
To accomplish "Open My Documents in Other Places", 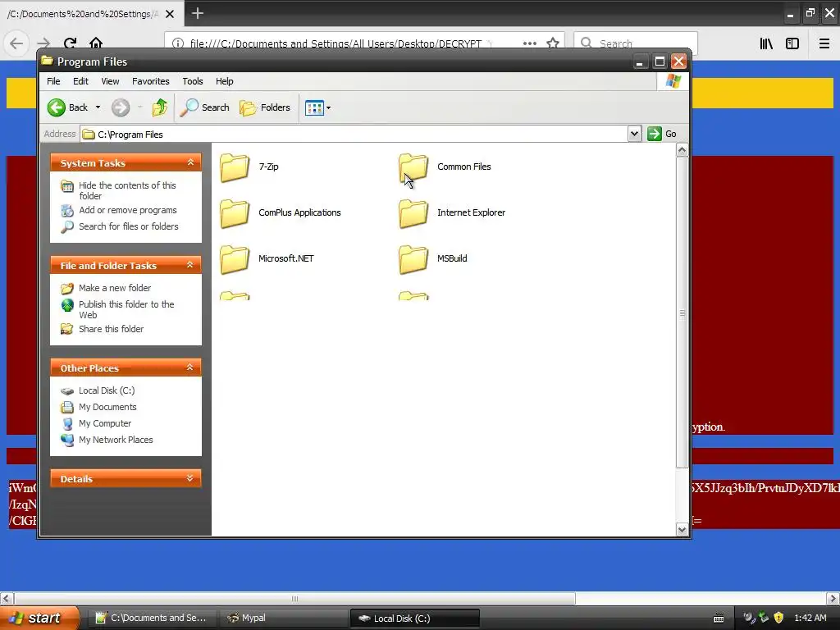I will (107, 407).
